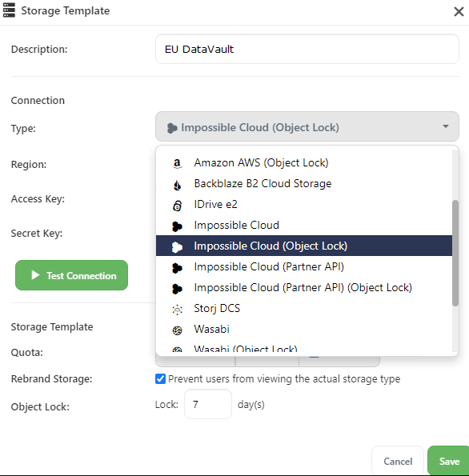Viewport: 469px width, 476px height.
Task: Click the highlighted Impossible Cloud (Object Lock) icon
Action: click(x=177, y=247)
